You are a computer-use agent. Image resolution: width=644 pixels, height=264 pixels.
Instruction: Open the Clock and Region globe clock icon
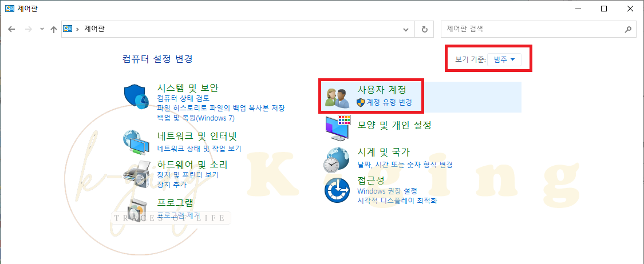[x=337, y=160]
